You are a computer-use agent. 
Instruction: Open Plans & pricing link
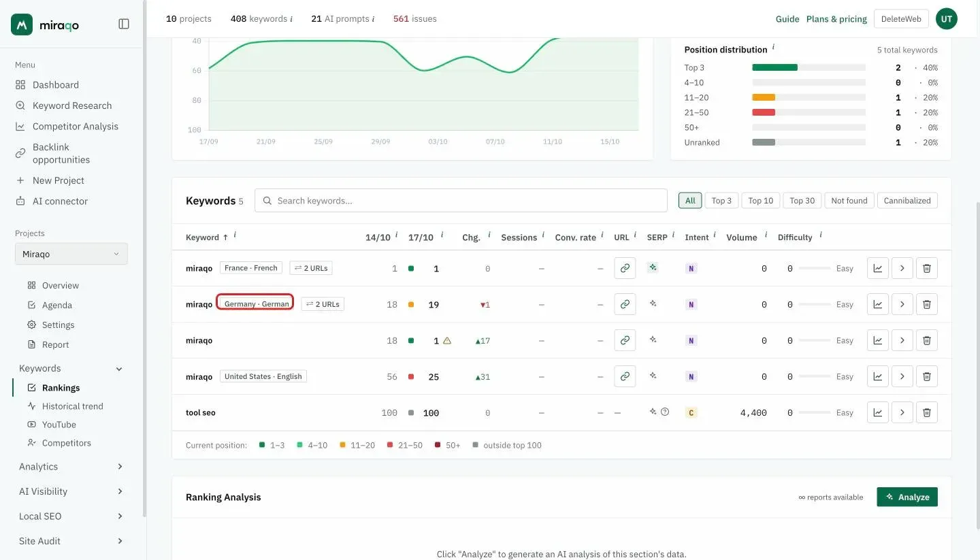click(x=836, y=19)
